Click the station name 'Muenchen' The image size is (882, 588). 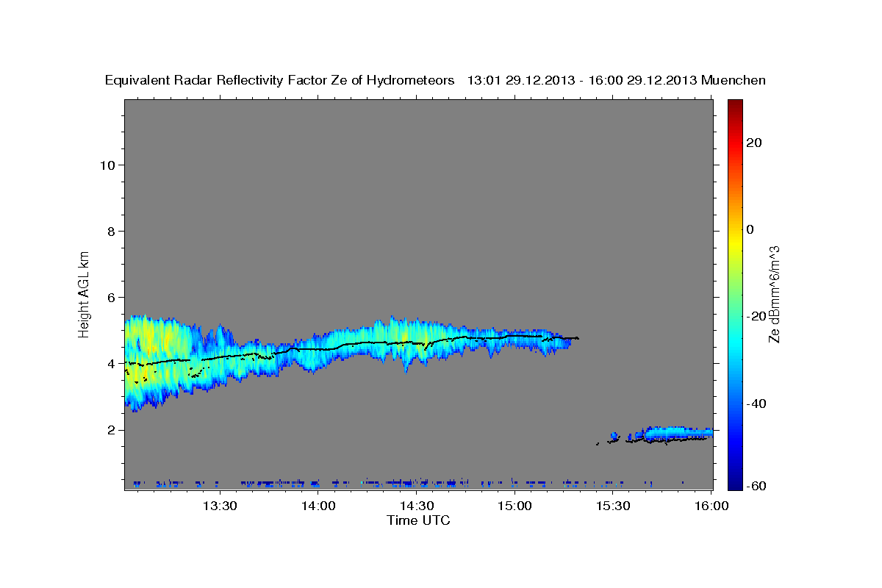pos(734,80)
